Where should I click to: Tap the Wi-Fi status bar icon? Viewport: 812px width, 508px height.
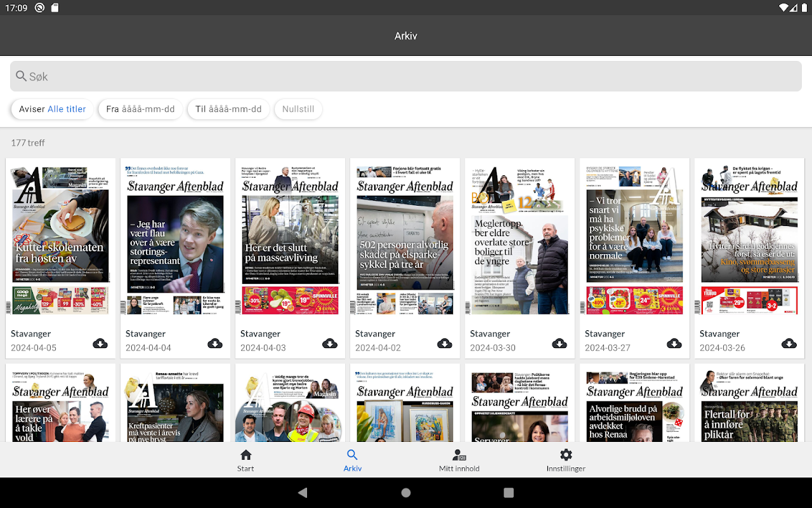click(x=785, y=8)
